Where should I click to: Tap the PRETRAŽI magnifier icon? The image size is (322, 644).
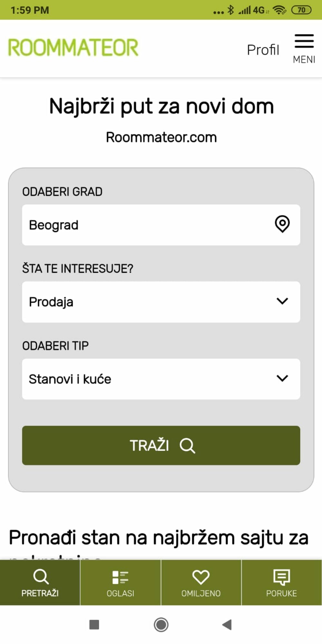click(x=41, y=576)
